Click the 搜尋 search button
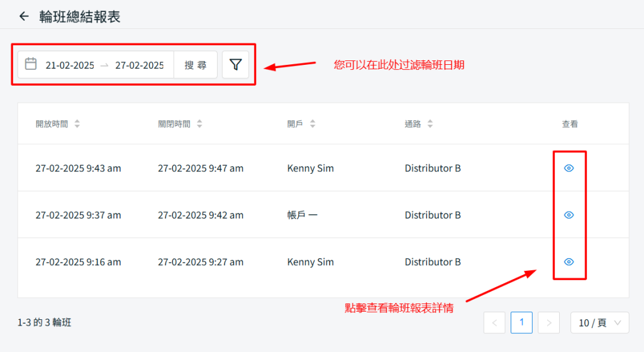The width and height of the screenshot is (644, 352). [x=196, y=65]
